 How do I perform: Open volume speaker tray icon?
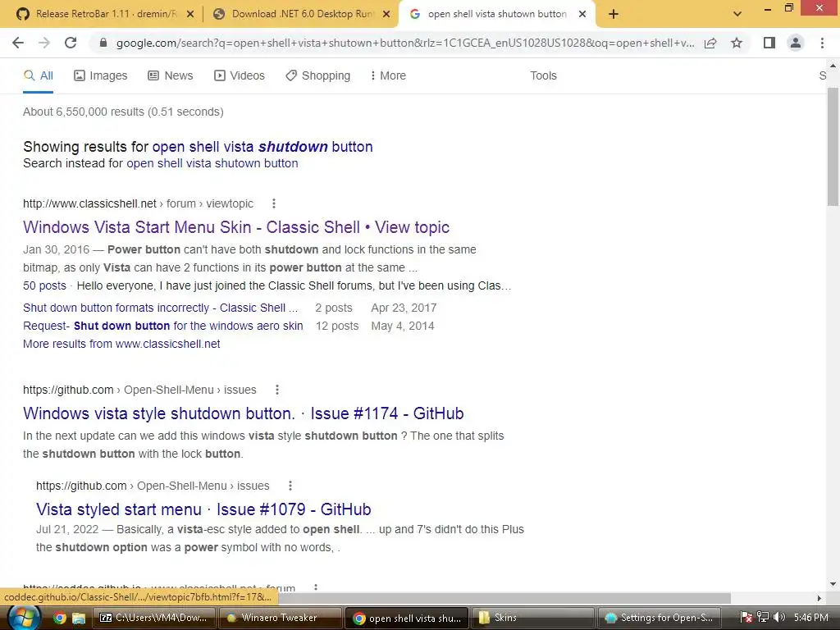click(x=779, y=618)
